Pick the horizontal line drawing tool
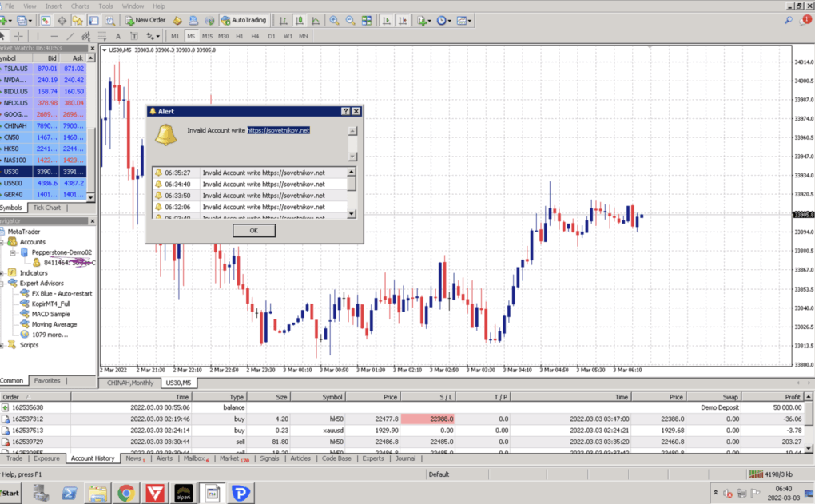This screenshot has height=504, width=815. coord(54,36)
